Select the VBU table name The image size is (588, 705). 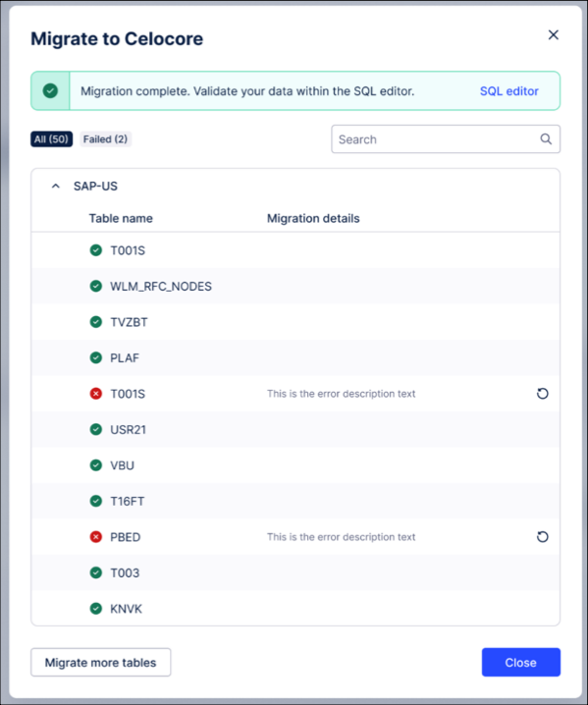[123, 465]
